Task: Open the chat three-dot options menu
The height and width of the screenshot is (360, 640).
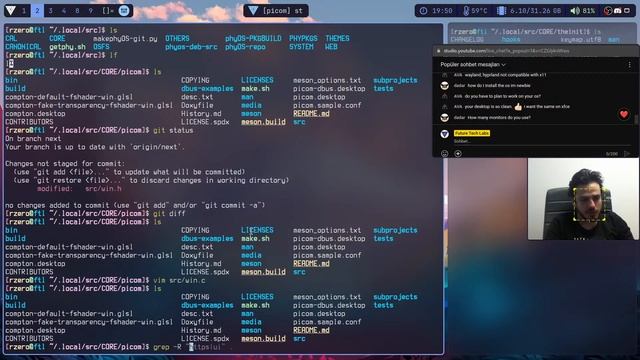Action: [x=629, y=64]
